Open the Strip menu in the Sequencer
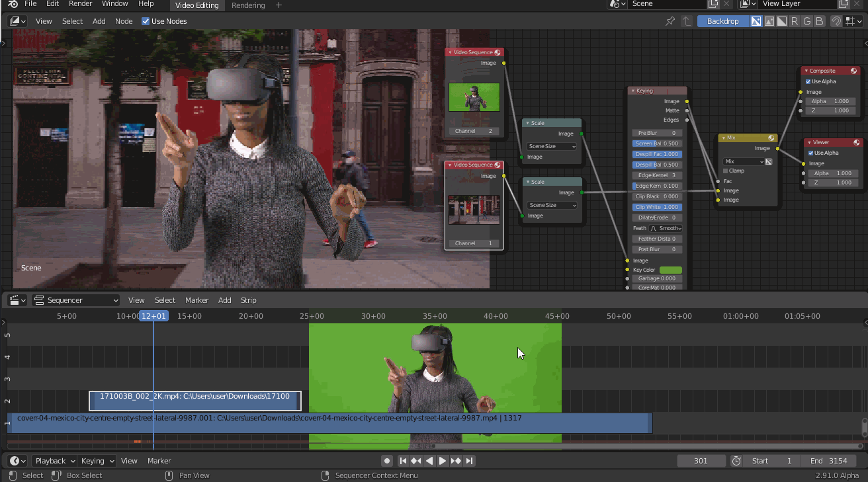868x482 pixels. (x=248, y=300)
